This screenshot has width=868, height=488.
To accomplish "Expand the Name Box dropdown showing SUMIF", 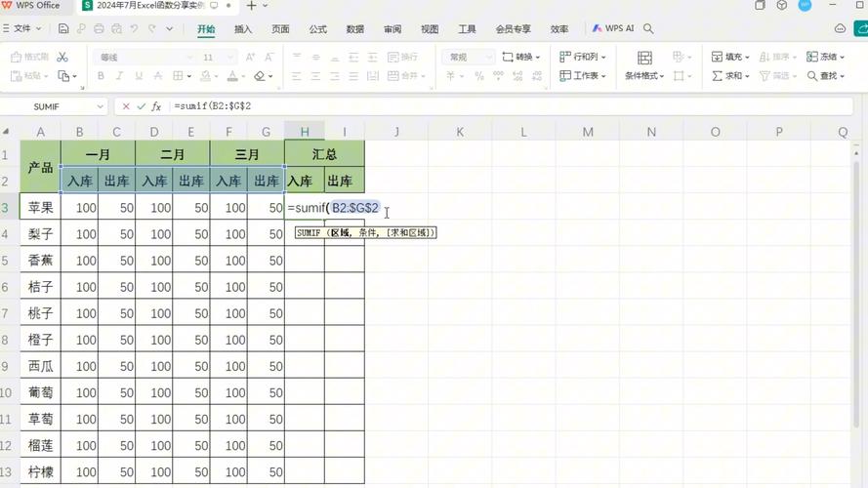I will tap(101, 106).
